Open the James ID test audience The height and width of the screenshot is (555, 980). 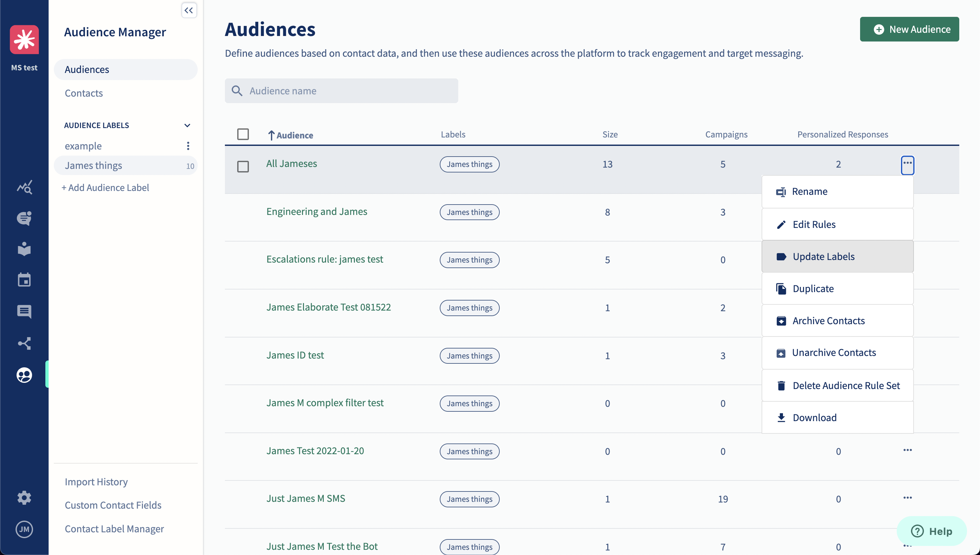coord(295,355)
